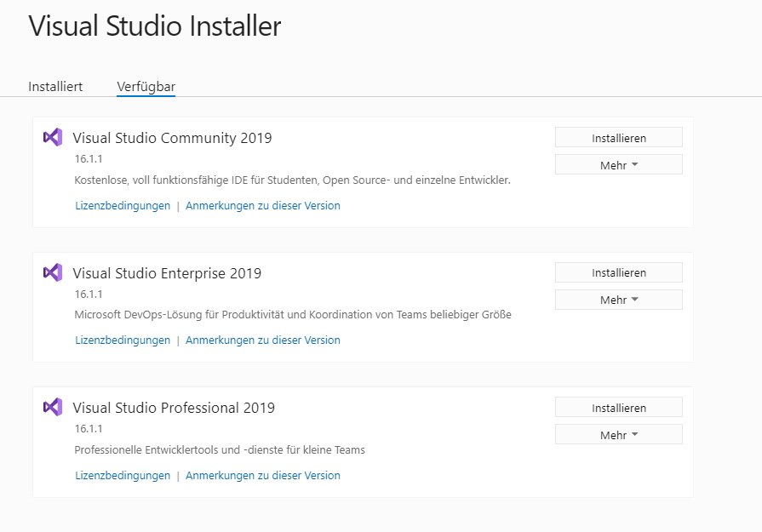Select the Community 2019 version number 16.1.1

point(85,157)
